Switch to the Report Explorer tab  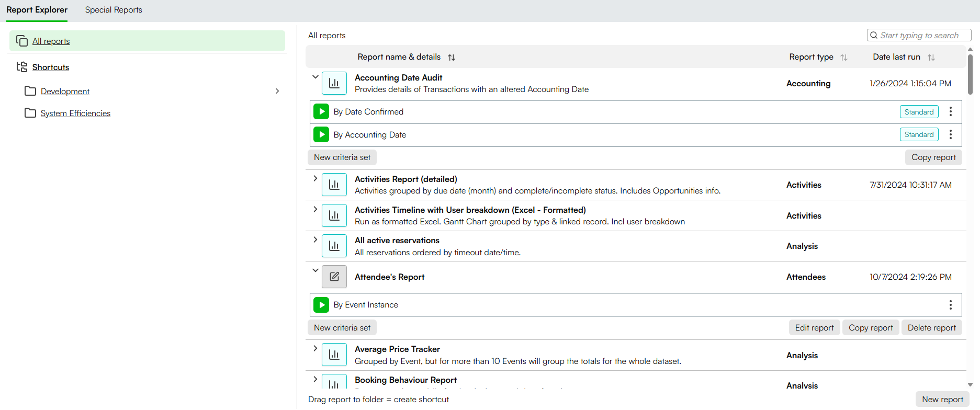click(37, 10)
